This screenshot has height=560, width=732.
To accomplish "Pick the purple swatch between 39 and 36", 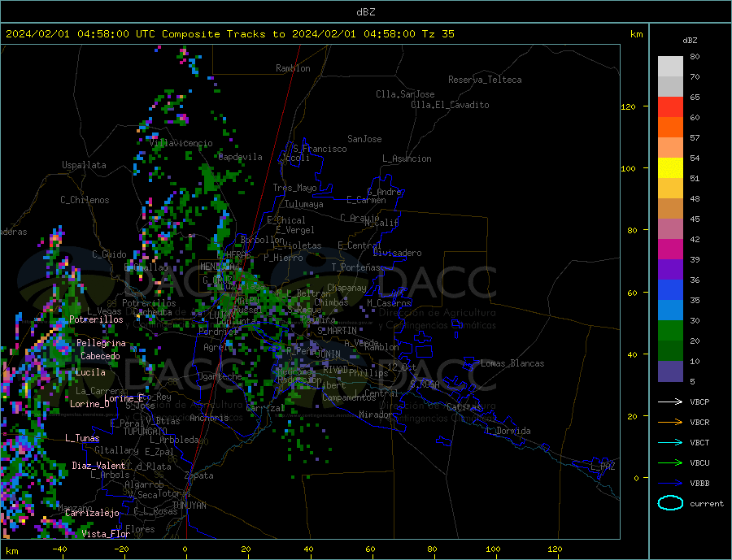I will pos(670,270).
